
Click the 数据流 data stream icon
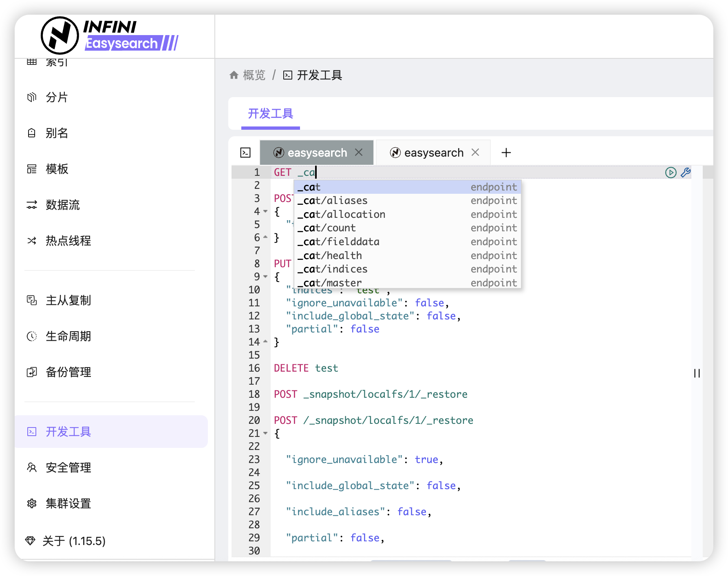coord(32,205)
